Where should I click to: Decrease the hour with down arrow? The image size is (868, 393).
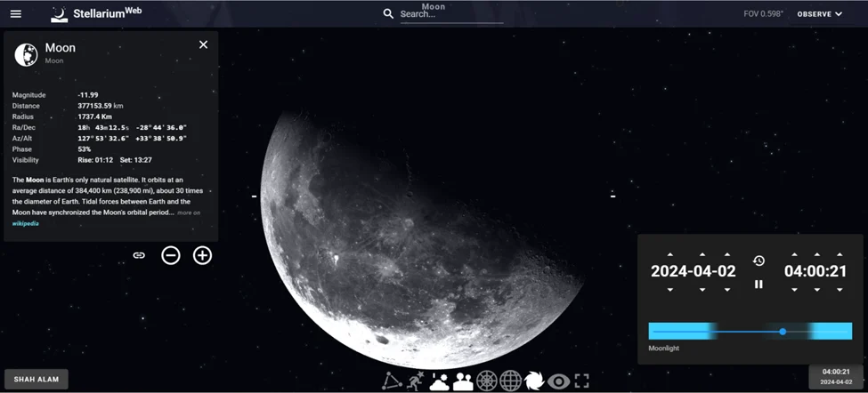tap(794, 290)
